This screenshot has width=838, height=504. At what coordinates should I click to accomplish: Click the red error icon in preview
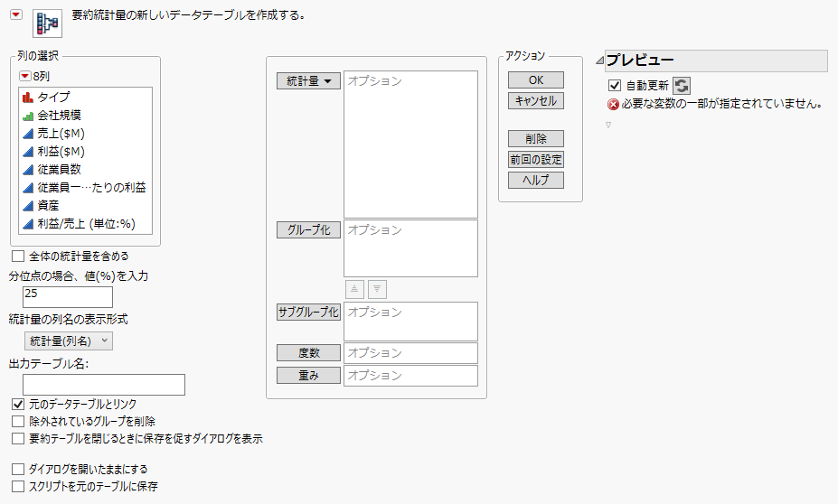pyautogui.click(x=613, y=105)
